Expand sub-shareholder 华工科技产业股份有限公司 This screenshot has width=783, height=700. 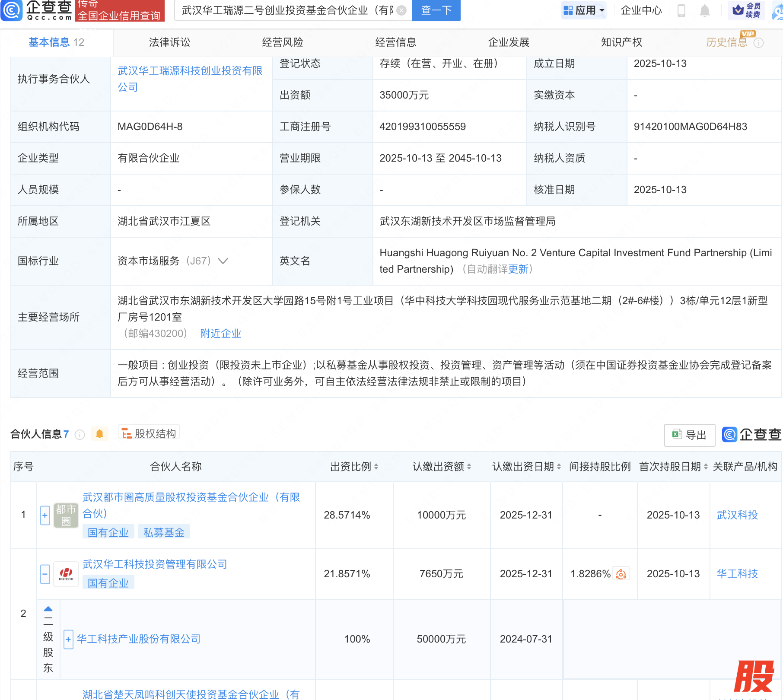click(68, 640)
